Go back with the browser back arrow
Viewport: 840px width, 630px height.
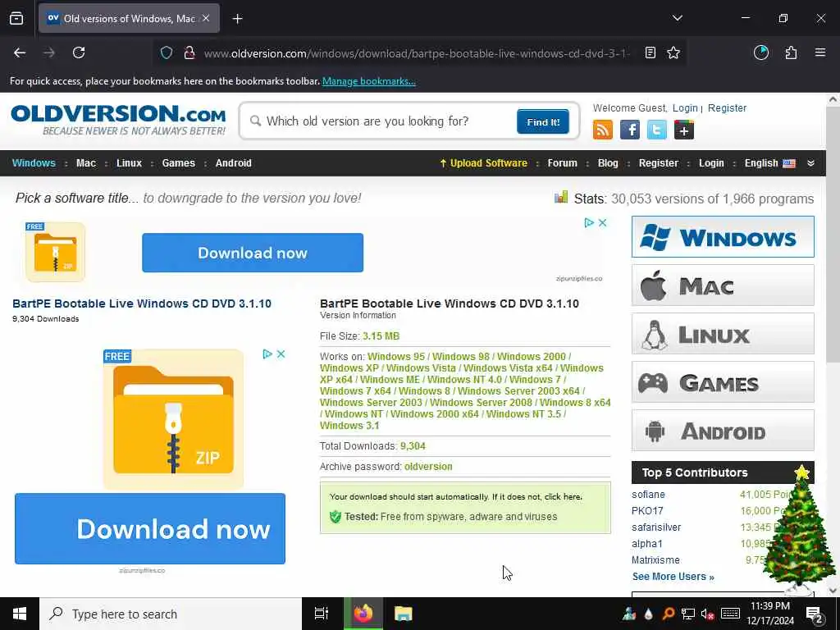click(x=20, y=52)
